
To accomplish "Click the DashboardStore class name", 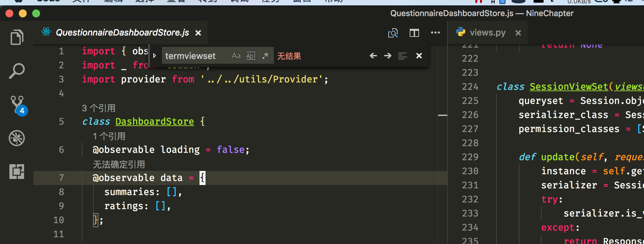I will [x=155, y=121].
